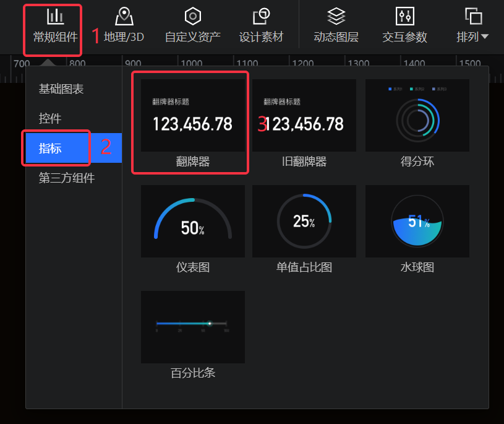Image resolution: width=504 pixels, height=424 pixels.
Task: Click the 排列 overlapping squares icon
Action: [473, 16]
